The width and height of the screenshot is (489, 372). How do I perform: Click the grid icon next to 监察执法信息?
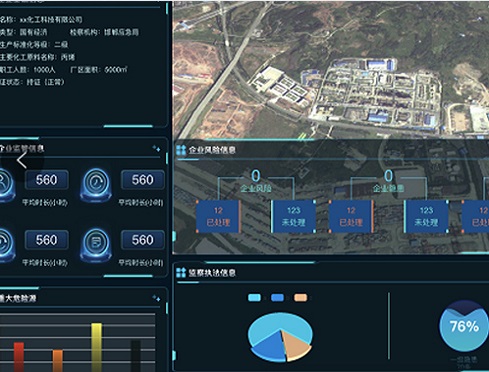point(181,273)
